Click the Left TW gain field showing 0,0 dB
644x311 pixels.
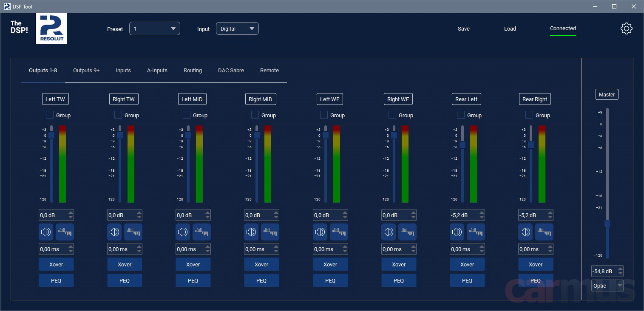click(56, 215)
